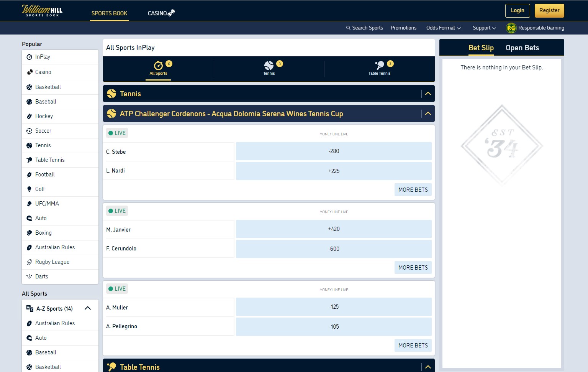
Task: Open the Odds Format dropdown
Action: pos(443,28)
